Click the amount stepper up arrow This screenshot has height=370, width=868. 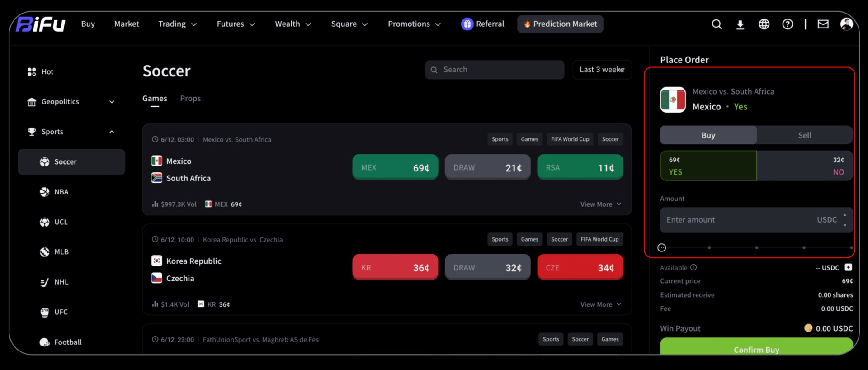tap(845, 215)
